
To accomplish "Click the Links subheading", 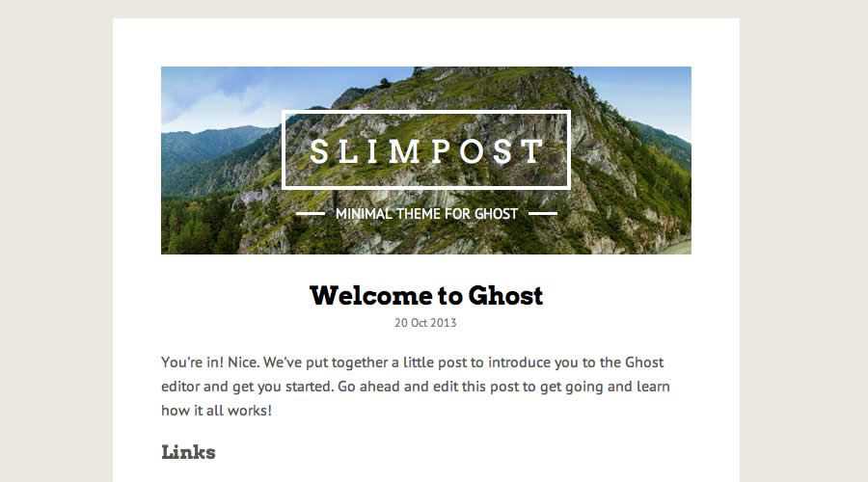I will click(x=188, y=452).
